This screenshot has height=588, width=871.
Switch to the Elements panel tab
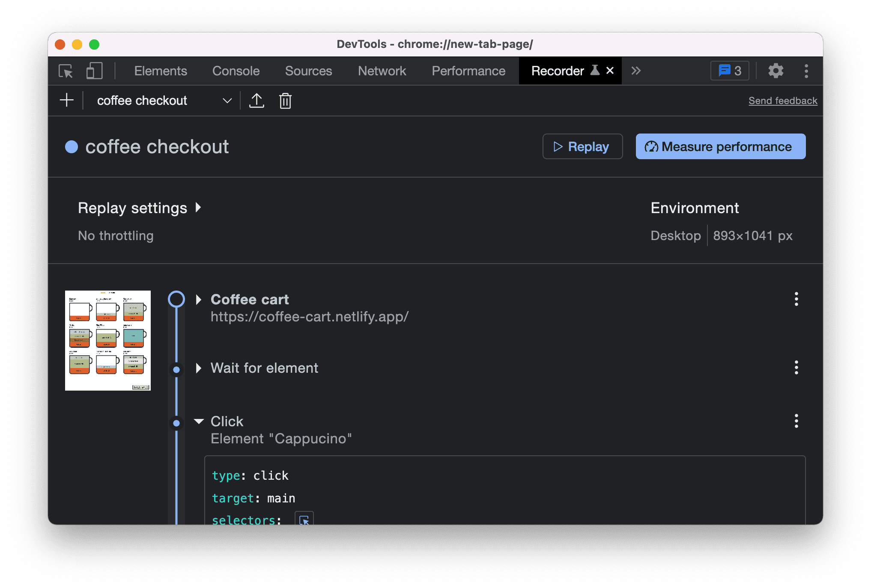point(161,71)
